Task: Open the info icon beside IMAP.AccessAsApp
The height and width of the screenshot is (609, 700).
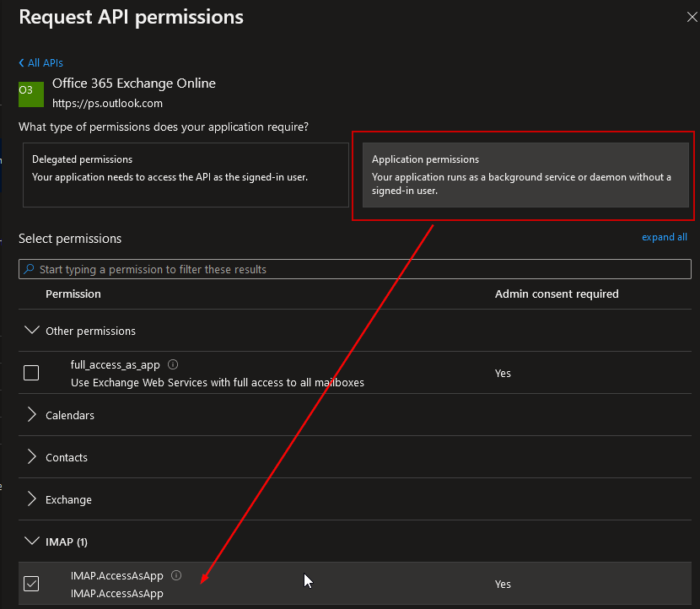Action: [176, 575]
